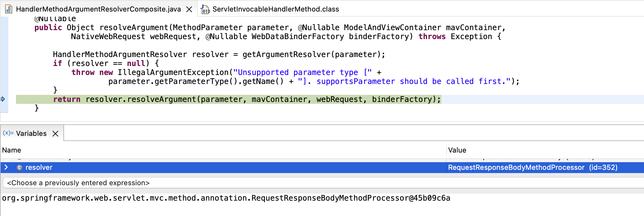Click the debug instruction pointer arrow in gutter

pyautogui.click(x=3, y=99)
